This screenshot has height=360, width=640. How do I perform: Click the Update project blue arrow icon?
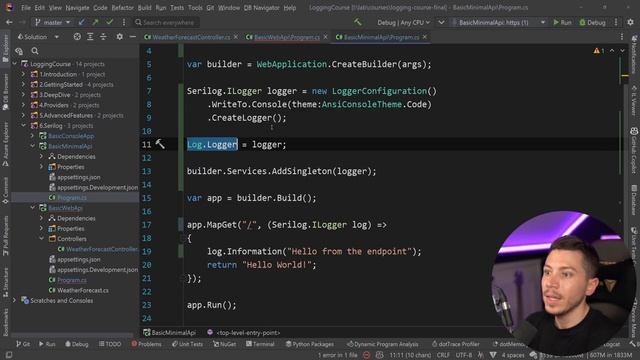(x=82, y=22)
